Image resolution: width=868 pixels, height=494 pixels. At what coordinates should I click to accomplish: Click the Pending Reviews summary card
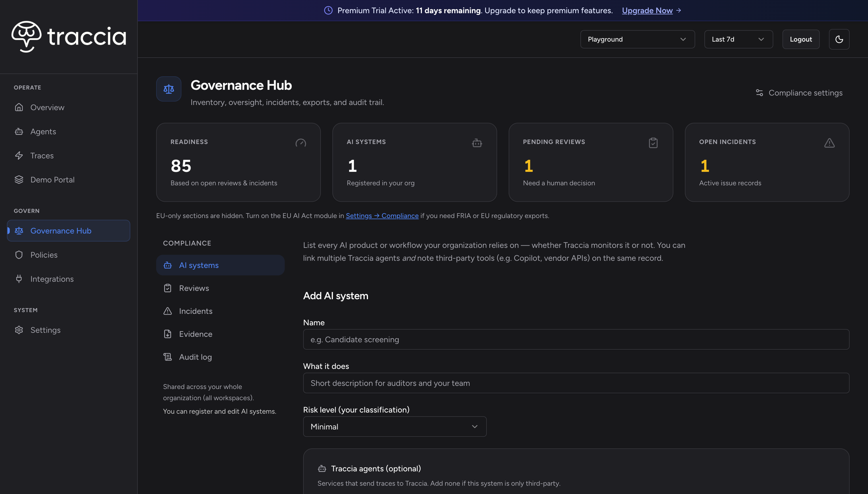591,162
